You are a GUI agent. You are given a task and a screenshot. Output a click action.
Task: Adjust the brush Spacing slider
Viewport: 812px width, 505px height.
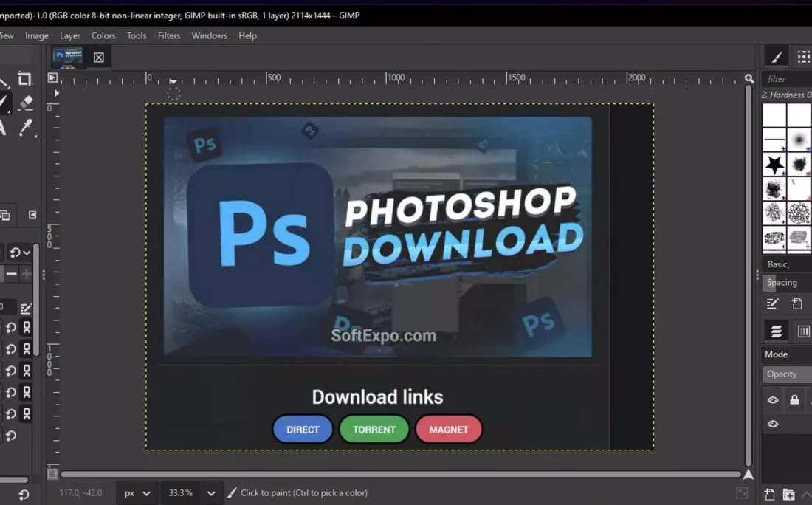coord(788,283)
